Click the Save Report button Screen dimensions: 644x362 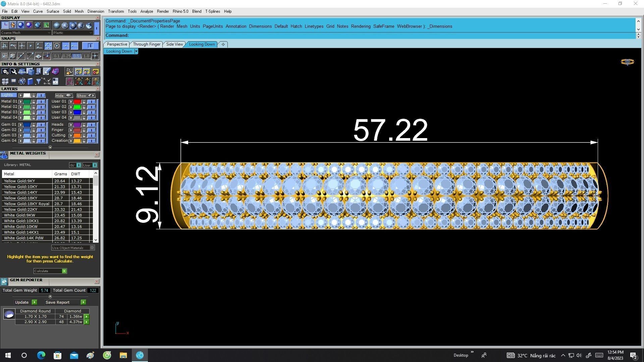pyautogui.click(x=65, y=302)
